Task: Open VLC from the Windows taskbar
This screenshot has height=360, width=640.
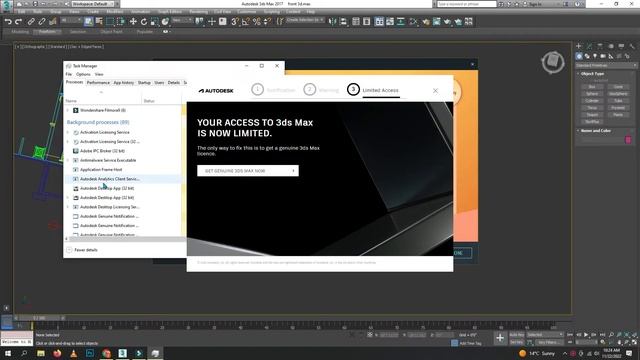Action: [x=73, y=353]
